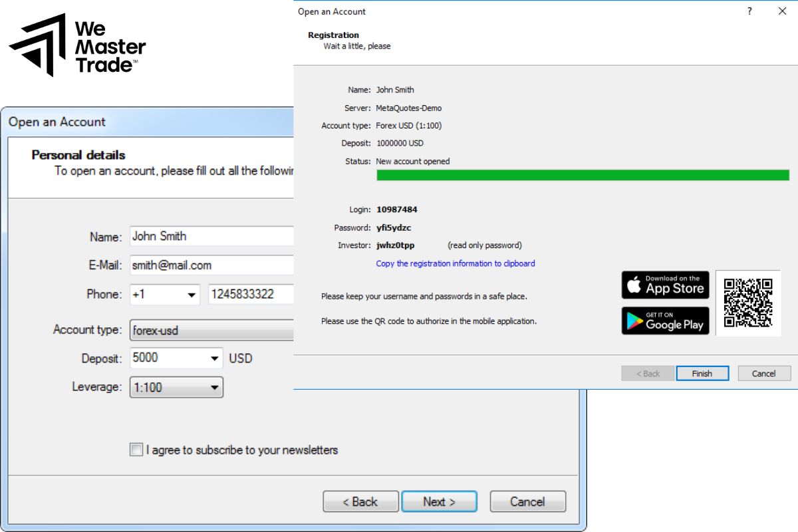
Task: Click the help question mark icon
Action: 749,11
